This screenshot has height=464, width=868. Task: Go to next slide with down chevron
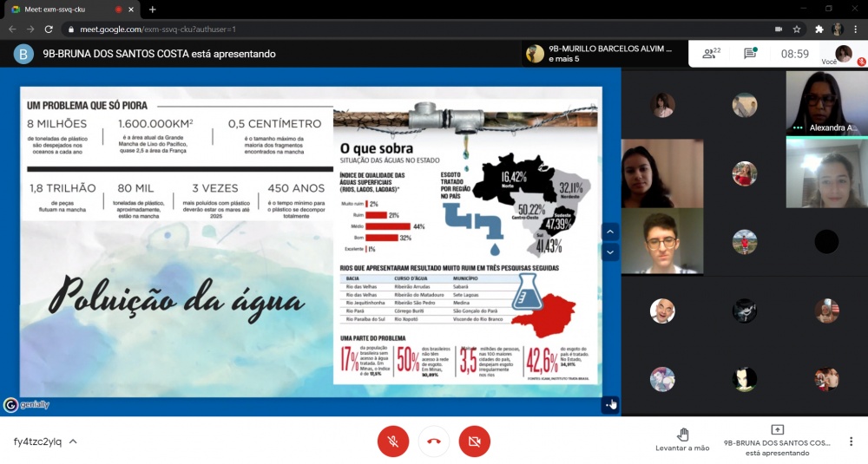coord(610,252)
